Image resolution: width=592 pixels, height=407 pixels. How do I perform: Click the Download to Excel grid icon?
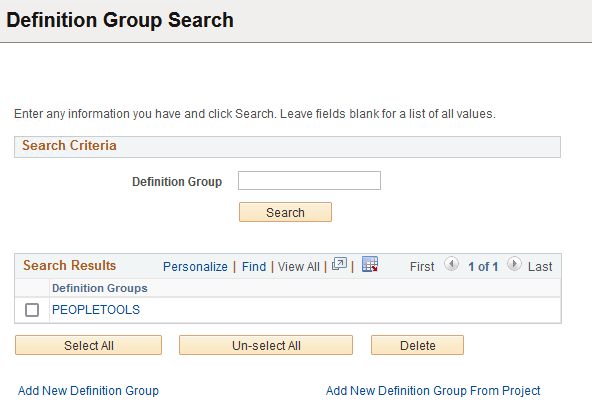[x=370, y=264]
